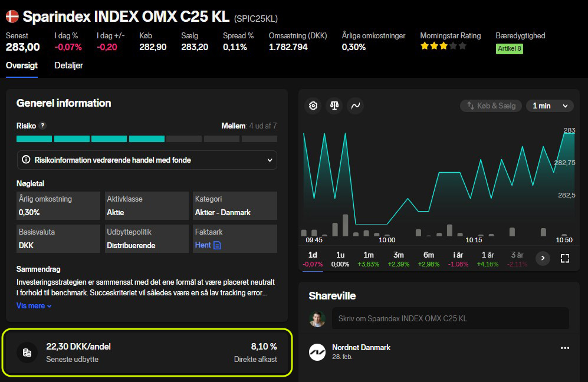Click the Udbyttepolitik Distribuerende cell

(147, 239)
